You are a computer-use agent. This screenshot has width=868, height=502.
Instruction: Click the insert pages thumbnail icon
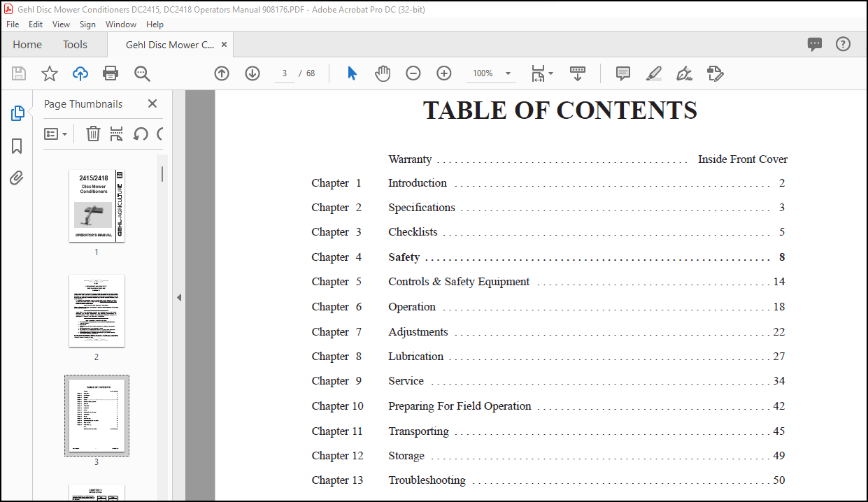coord(116,134)
